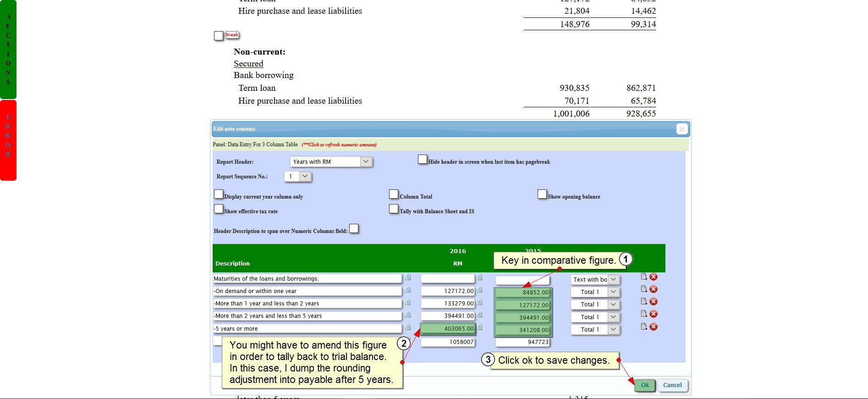The height and width of the screenshot is (399, 868).
Task: Click note icon next to 403065.00 amount
Action: 479,327
